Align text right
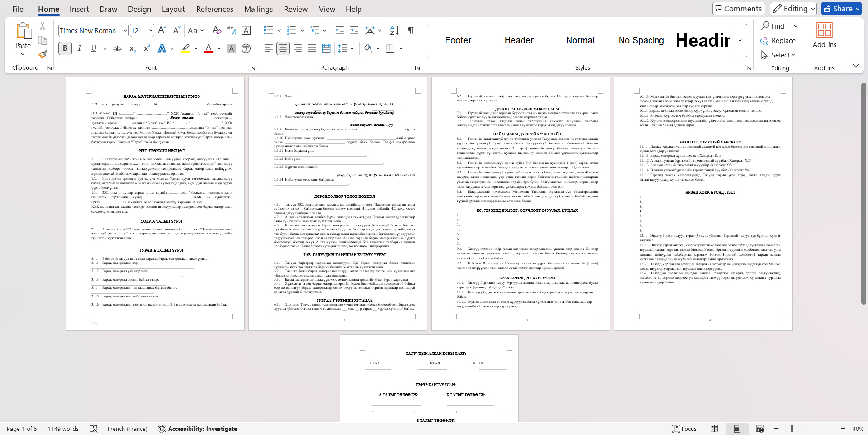The height and width of the screenshot is (435, 868). pos(298,48)
